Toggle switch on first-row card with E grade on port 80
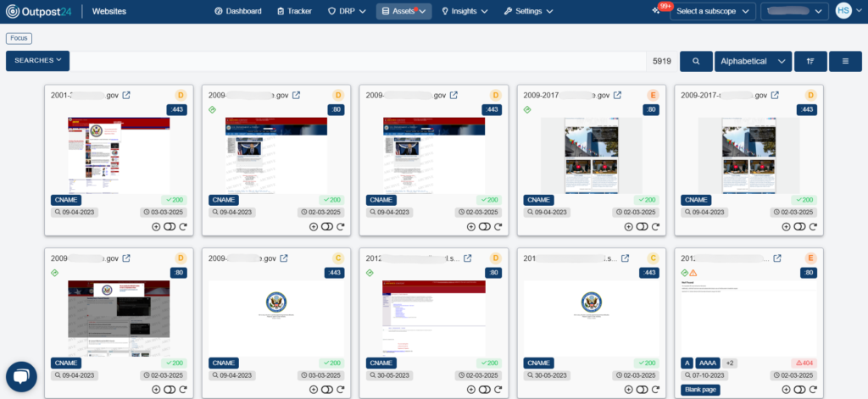Viewport: 868px width, 399px height. pyautogui.click(x=643, y=227)
